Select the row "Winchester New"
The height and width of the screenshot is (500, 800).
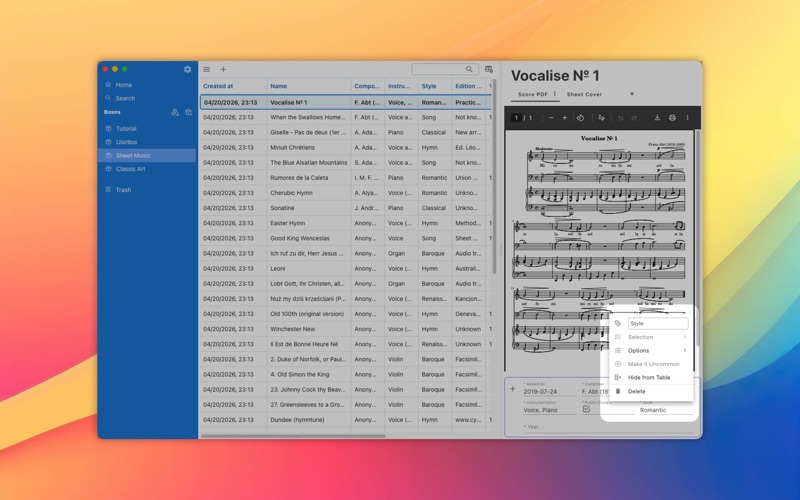(345, 329)
